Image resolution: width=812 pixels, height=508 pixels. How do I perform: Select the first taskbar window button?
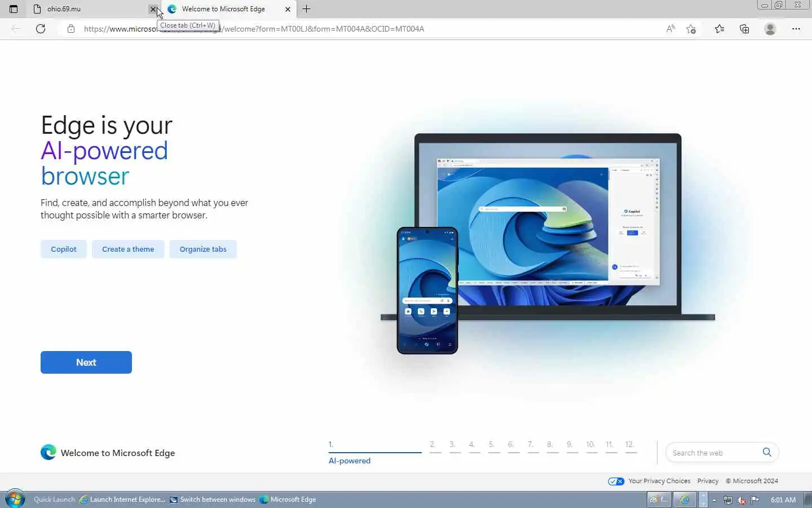pos(659,500)
